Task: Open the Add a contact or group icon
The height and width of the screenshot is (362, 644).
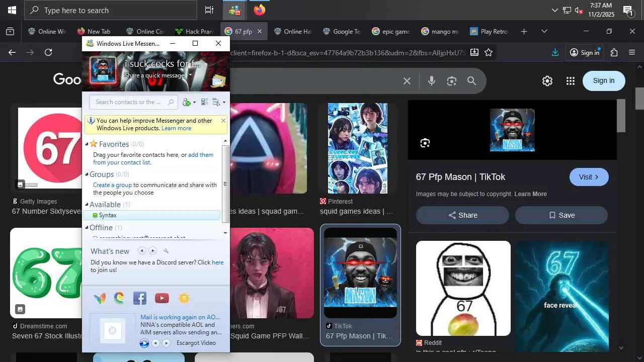Action: 189,102
